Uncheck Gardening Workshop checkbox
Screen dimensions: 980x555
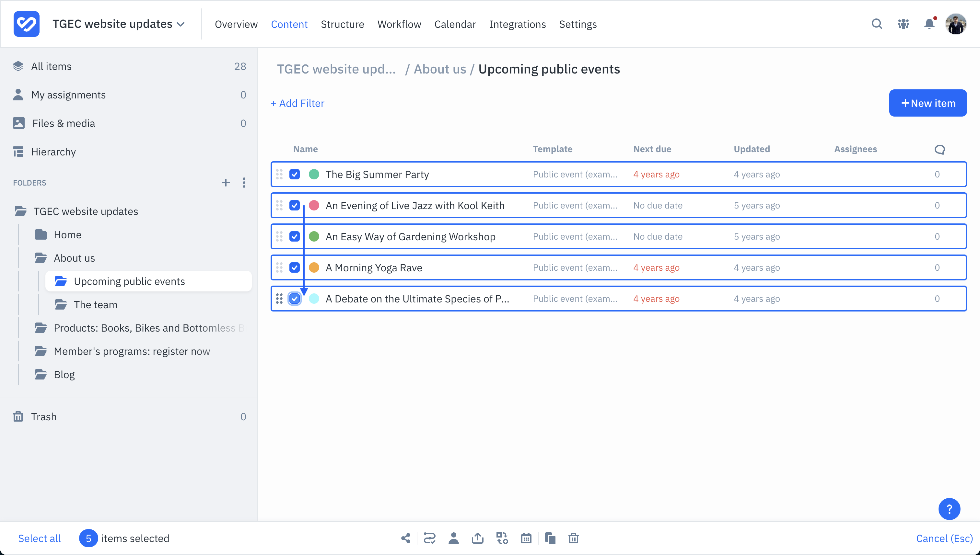(295, 236)
